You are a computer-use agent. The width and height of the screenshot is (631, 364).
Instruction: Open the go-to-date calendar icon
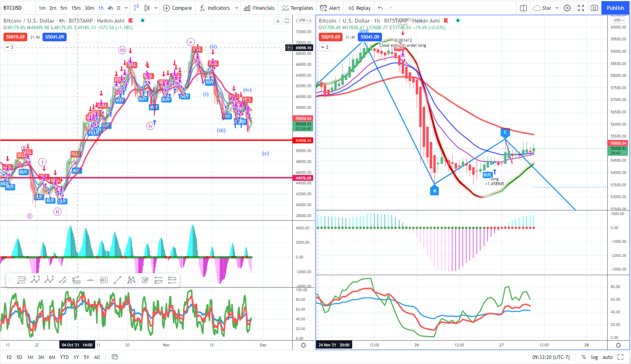[115, 357]
